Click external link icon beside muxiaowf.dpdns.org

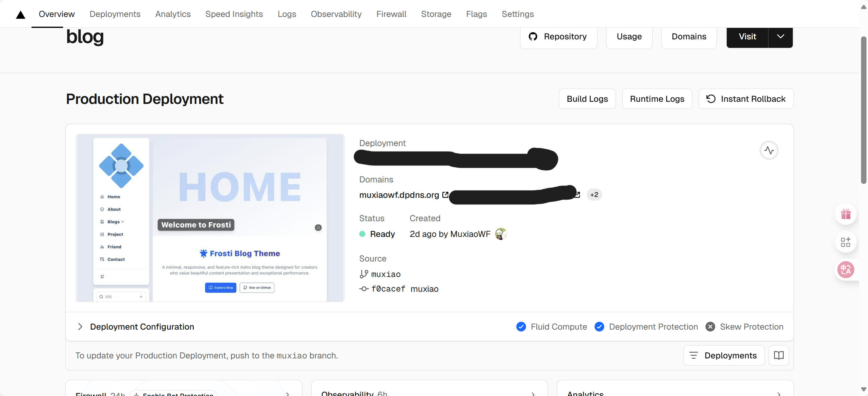[445, 195]
